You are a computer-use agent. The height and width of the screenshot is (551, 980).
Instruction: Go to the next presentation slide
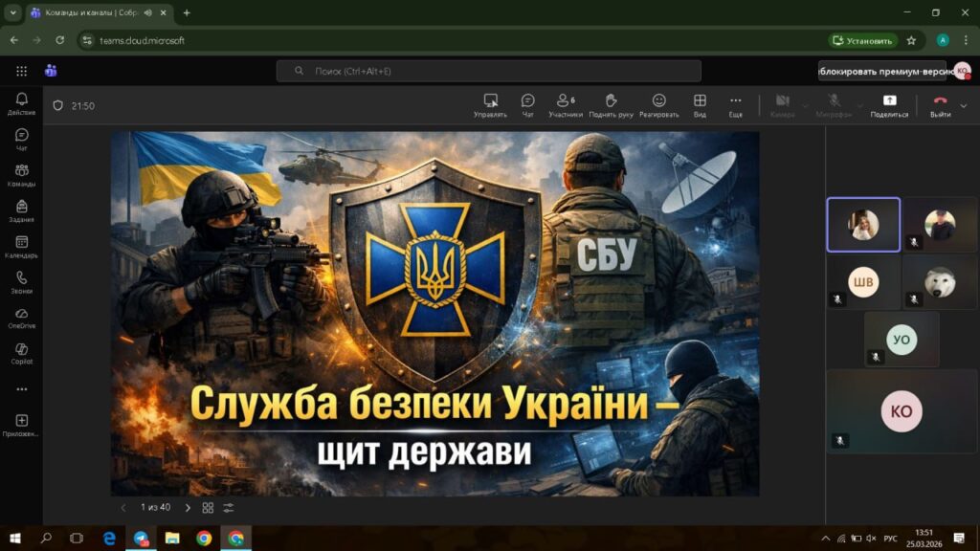[188, 508]
